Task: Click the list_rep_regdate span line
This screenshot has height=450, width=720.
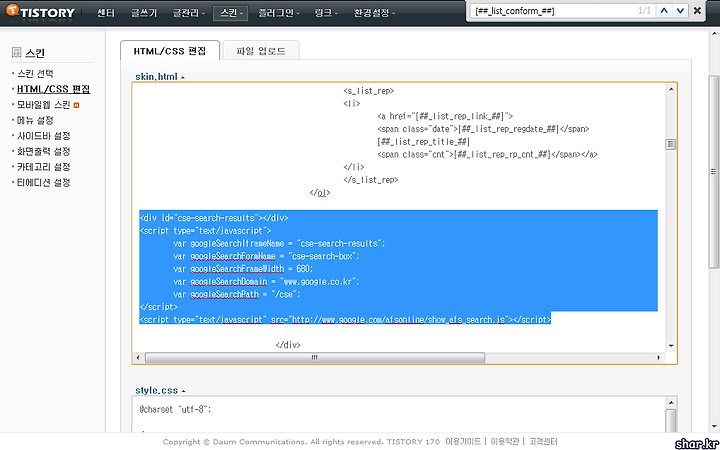Action: [483, 129]
